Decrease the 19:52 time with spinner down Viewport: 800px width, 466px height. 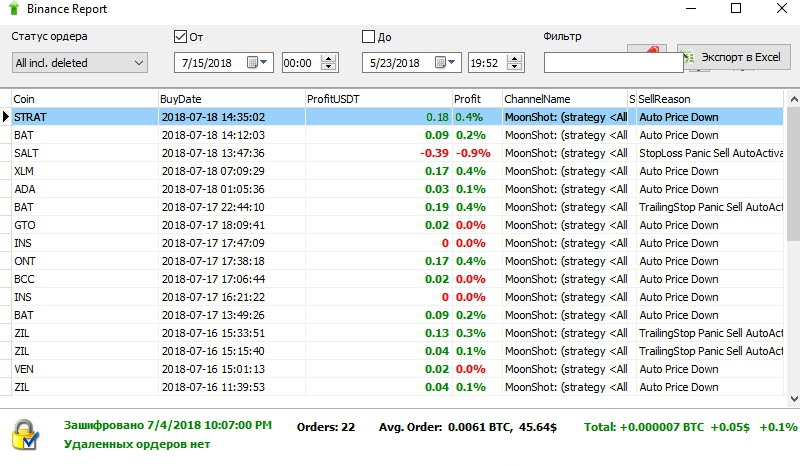[515, 67]
